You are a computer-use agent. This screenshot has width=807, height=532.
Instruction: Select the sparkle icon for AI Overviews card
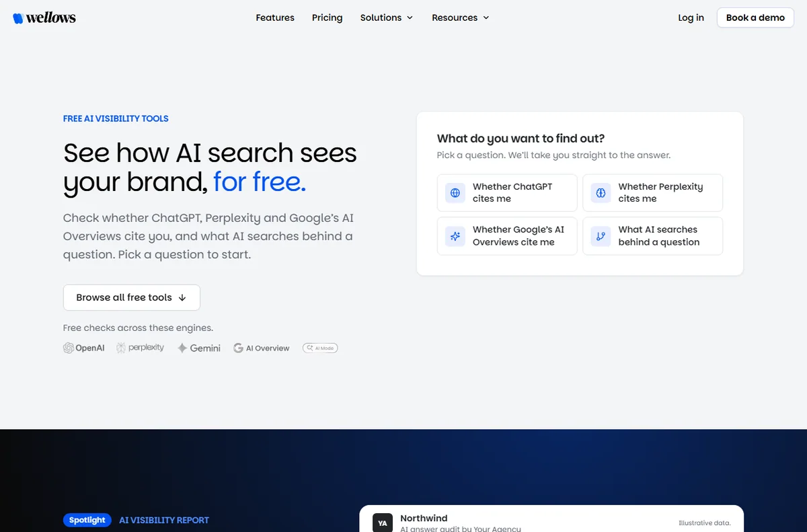[x=455, y=236]
